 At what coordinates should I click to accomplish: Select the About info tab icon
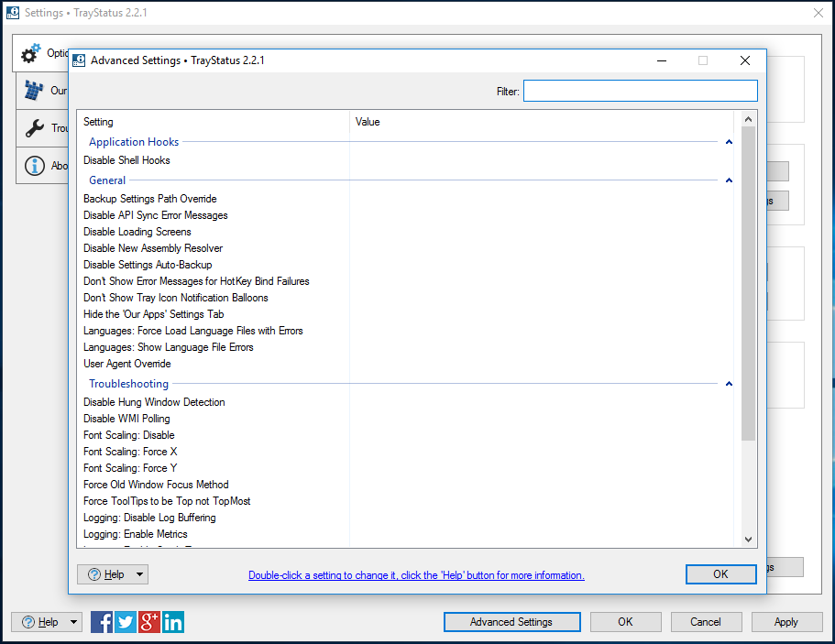(x=35, y=166)
